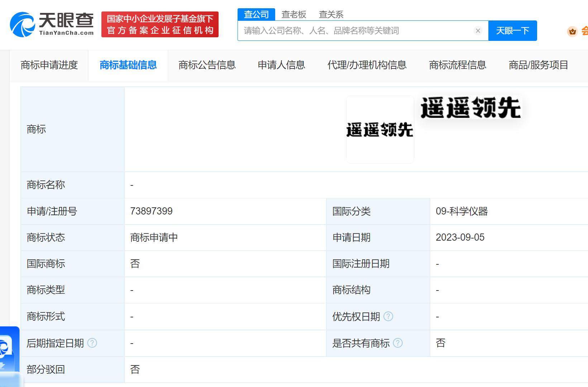This screenshot has width=588, height=387.
Task: Switch to 查关系 search mode
Action: [x=331, y=14]
